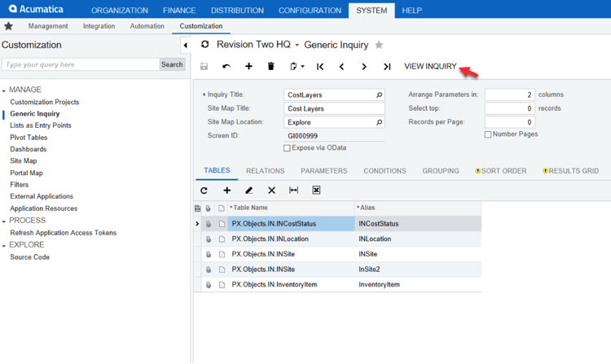Open Pivot Tables link
Image resolution: width=611 pixels, height=364 pixels.
click(29, 138)
